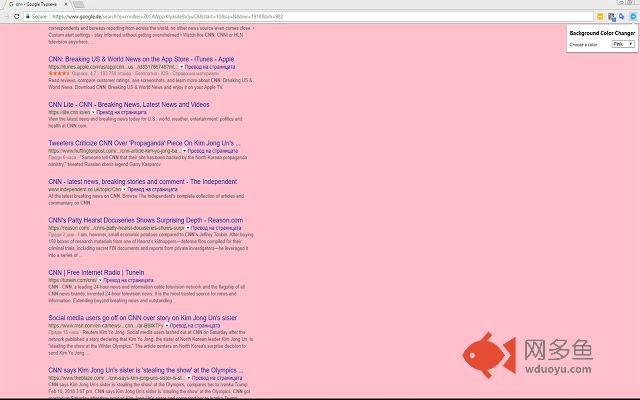Screen dimensions: 640x400
Task: Click translate-page link under theblaze.com result
Action: (217, 378)
